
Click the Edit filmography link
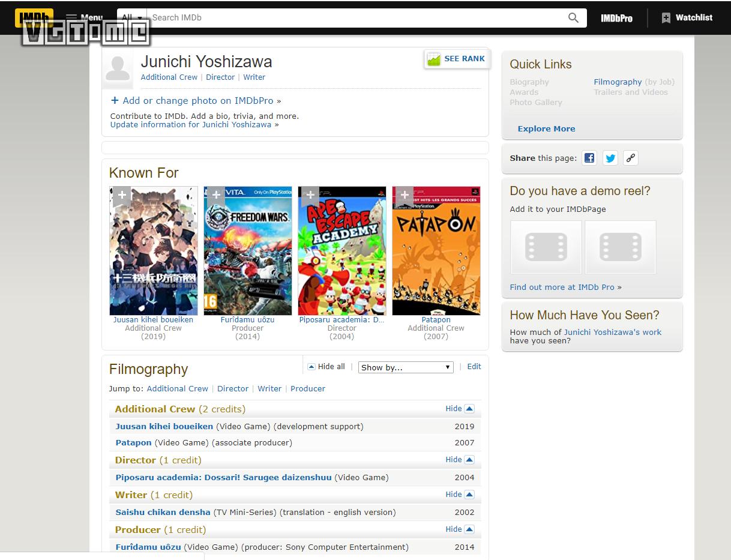[474, 367]
